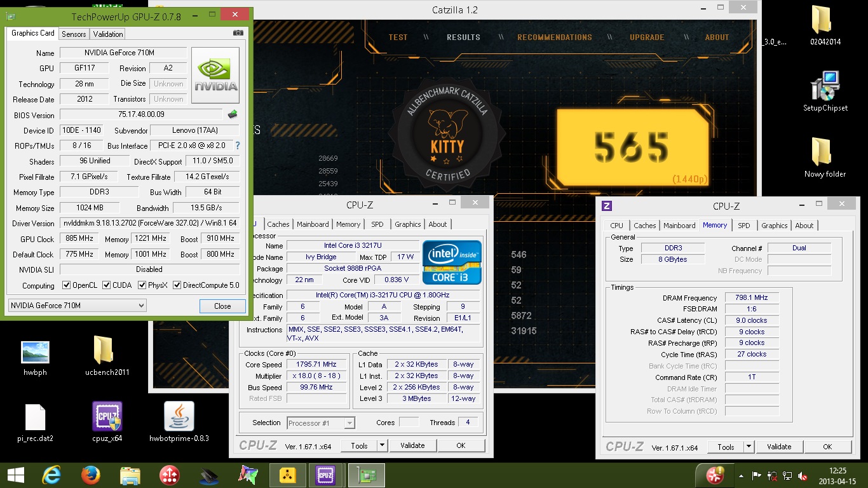The height and width of the screenshot is (488, 868).
Task: Click the DRAM Frequency 798.1 MHz field
Action: [x=752, y=297]
